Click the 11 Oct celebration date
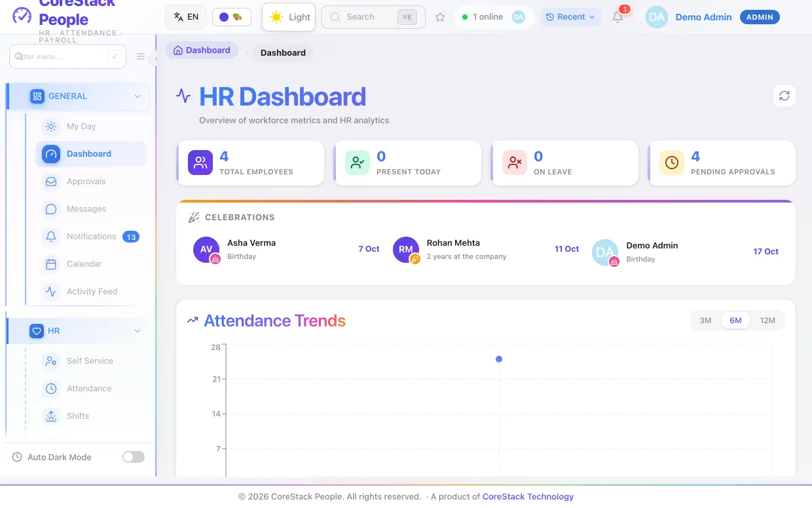This screenshot has height=508, width=812. (x=567, y=249)
